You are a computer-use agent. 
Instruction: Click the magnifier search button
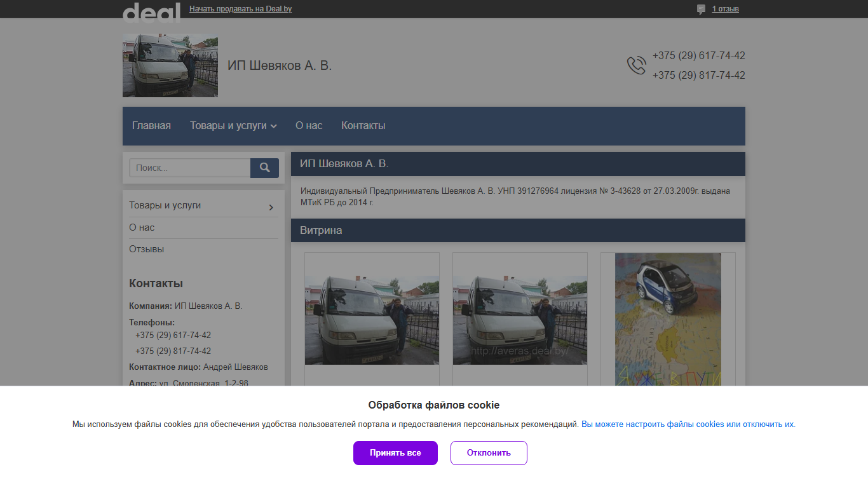click(x=264, y=168)
